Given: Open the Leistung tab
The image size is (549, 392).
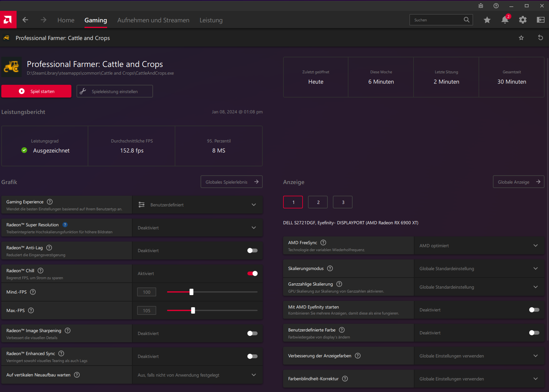Looking at the screenshot, I should 211,20.
